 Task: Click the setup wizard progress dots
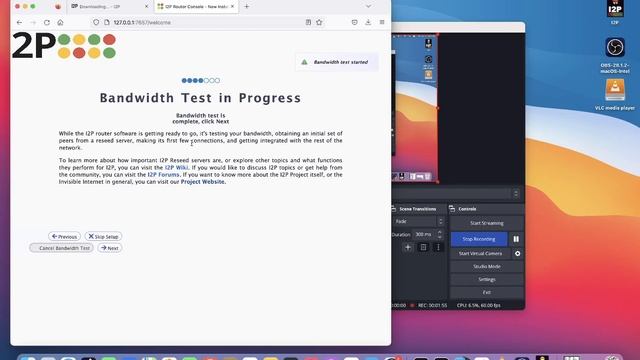point(200,80)
